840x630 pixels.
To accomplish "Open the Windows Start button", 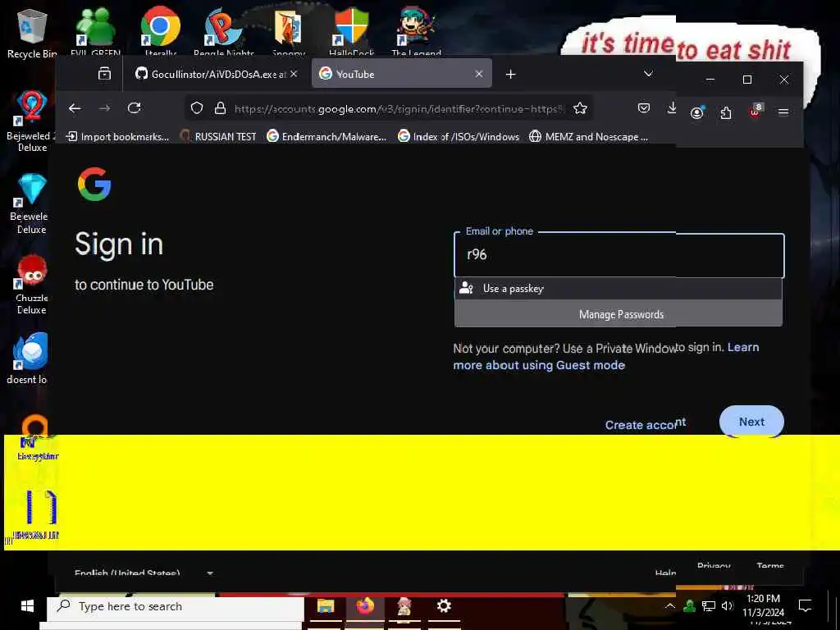I will coord(27,606).
